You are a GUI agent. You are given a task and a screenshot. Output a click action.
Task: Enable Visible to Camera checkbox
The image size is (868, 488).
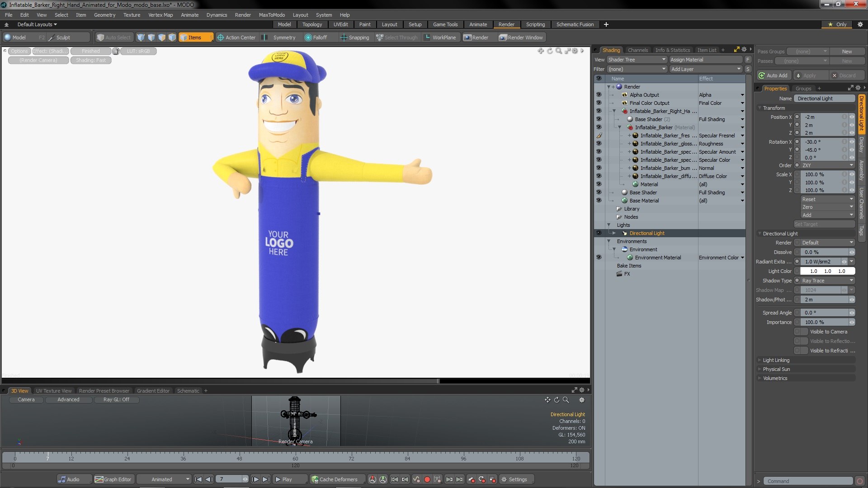[801, 332]
